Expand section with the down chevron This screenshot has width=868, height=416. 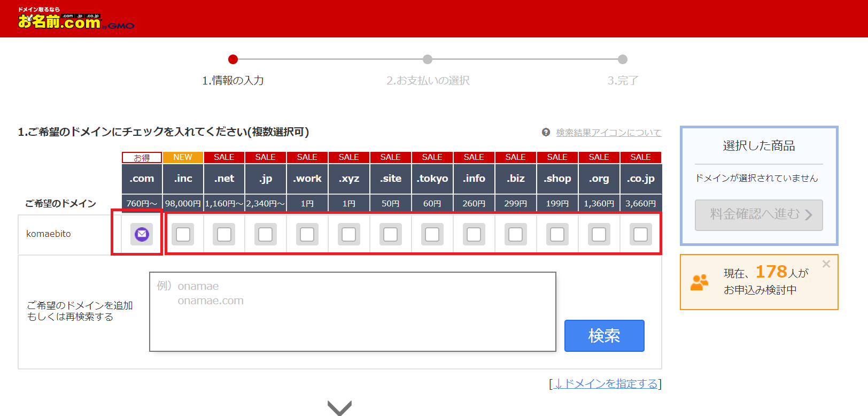point(339,407)
